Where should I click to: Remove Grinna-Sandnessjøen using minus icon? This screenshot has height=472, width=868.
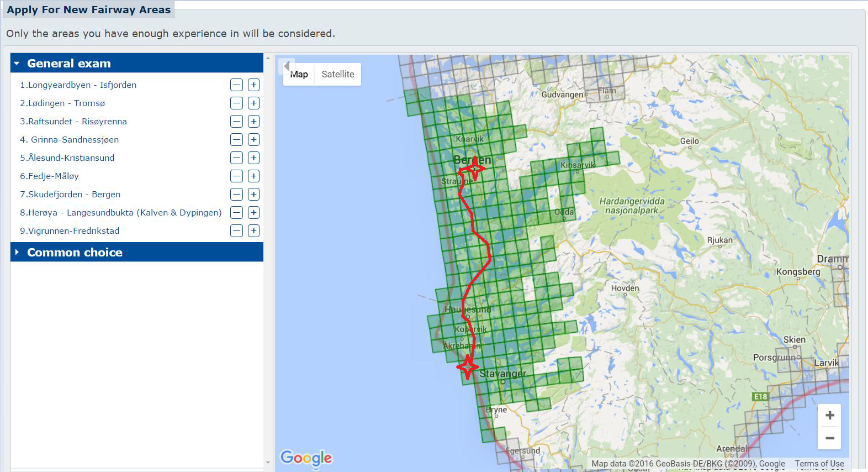click(x=236, y=140)
